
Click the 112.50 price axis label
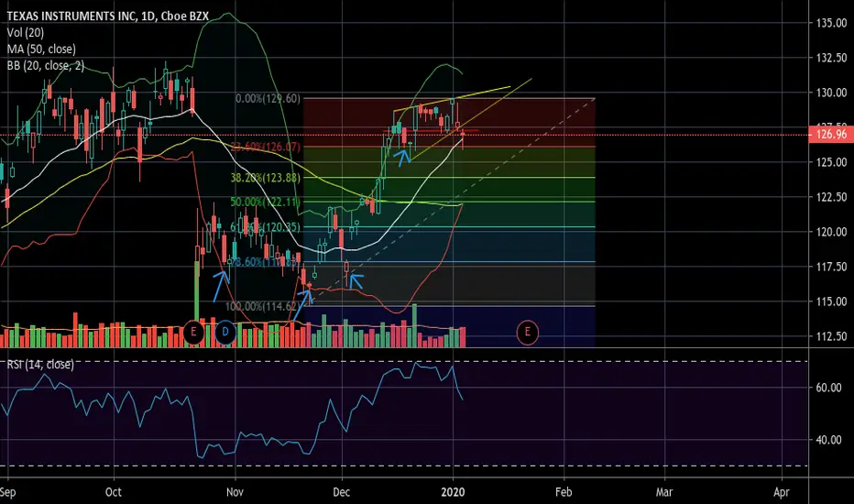click(x=831, y=336)
